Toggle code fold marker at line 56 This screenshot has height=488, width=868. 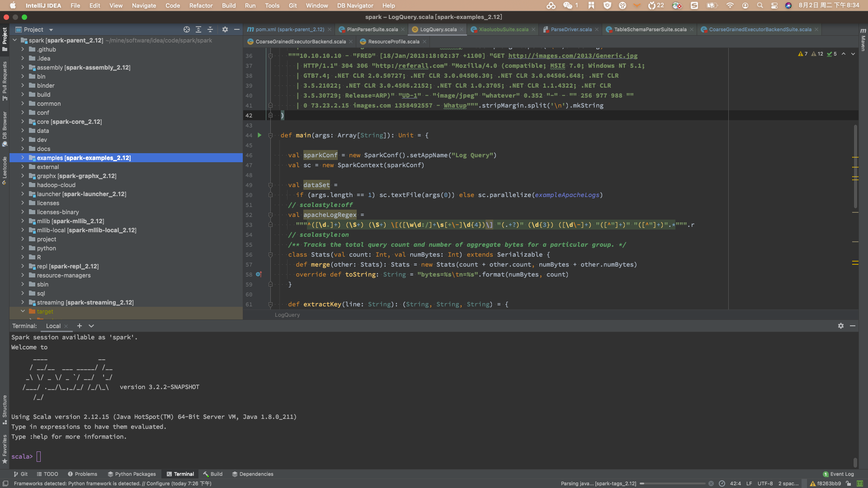click(270, 254)
